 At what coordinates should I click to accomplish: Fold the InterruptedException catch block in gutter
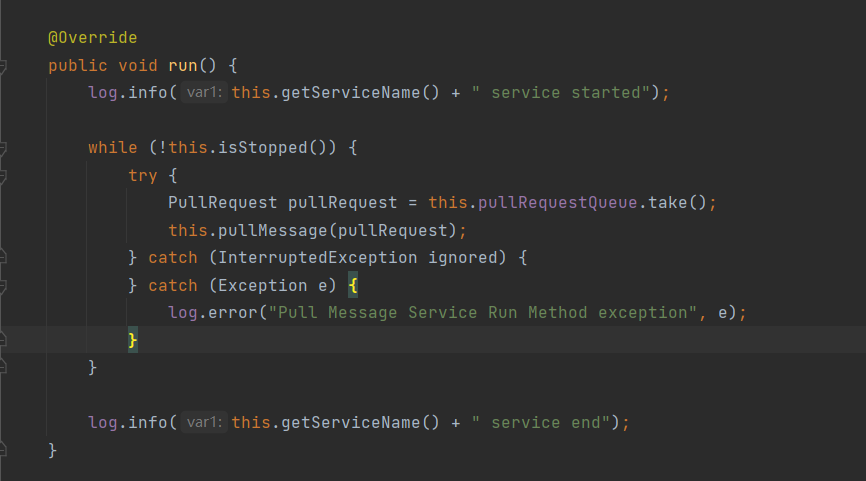point(3,258)
